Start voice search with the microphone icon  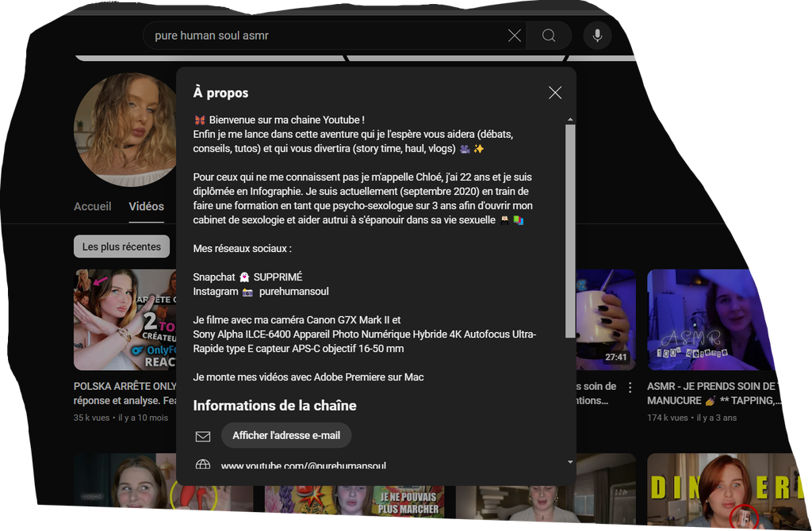coord(597,36)
